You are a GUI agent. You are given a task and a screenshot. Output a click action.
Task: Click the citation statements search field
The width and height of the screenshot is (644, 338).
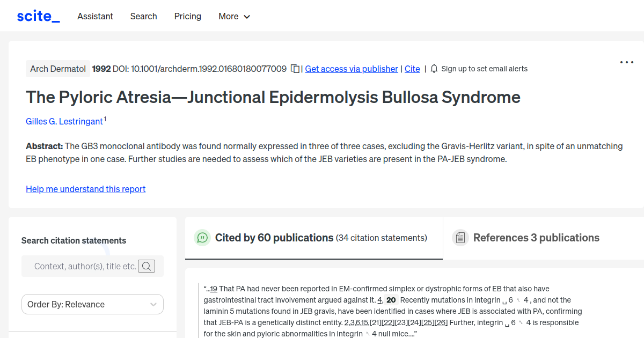pos(86,266)
